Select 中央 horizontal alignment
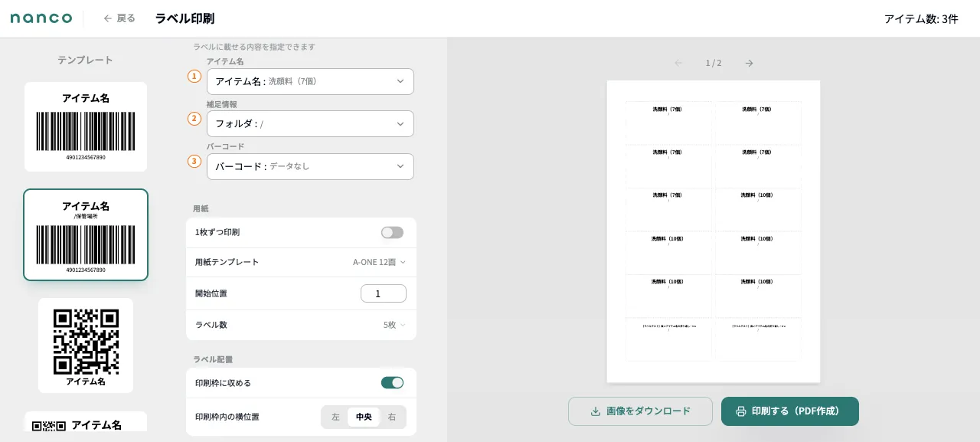Image resolution: width=980 pixels, height=442 pixels. [x=364, y=417]
